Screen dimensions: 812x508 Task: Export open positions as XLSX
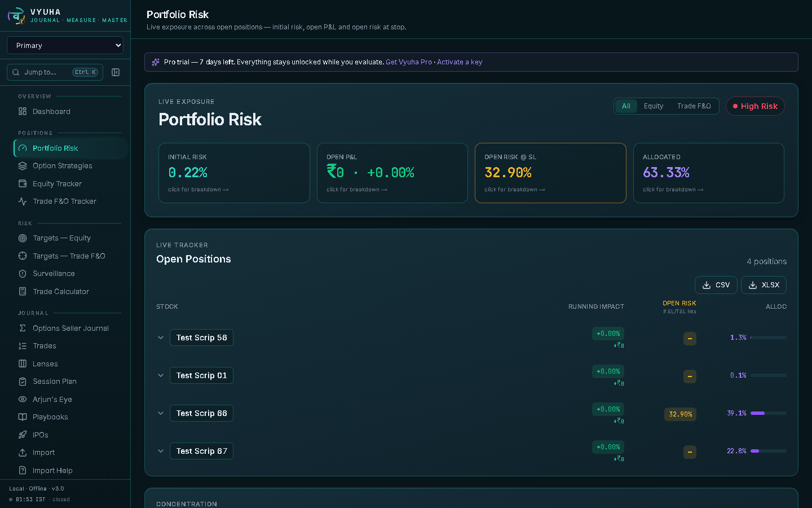click(x=764, y=285)
